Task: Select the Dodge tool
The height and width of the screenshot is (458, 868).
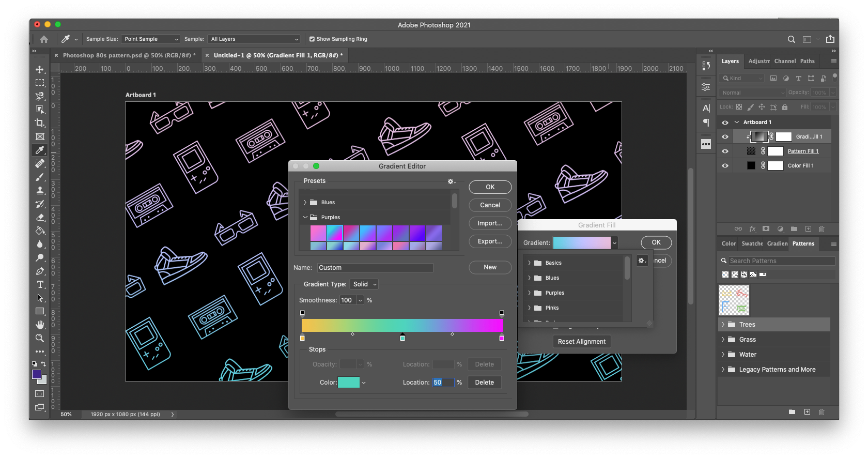Action: pos(40,257)
